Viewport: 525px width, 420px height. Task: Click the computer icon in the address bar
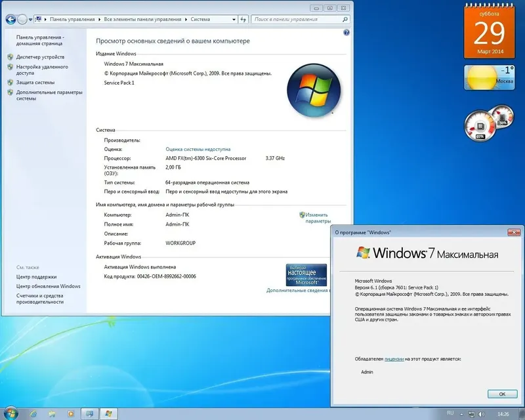click(38, 19)
